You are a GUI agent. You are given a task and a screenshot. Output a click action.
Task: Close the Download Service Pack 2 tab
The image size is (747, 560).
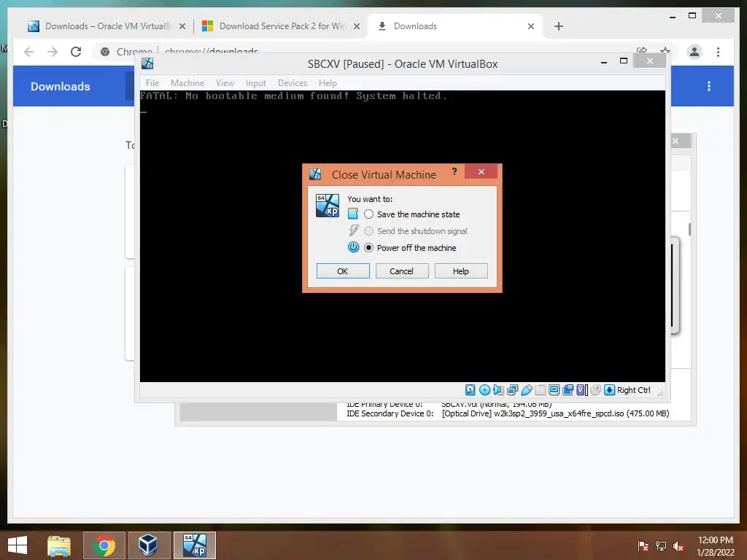(356, 26)
